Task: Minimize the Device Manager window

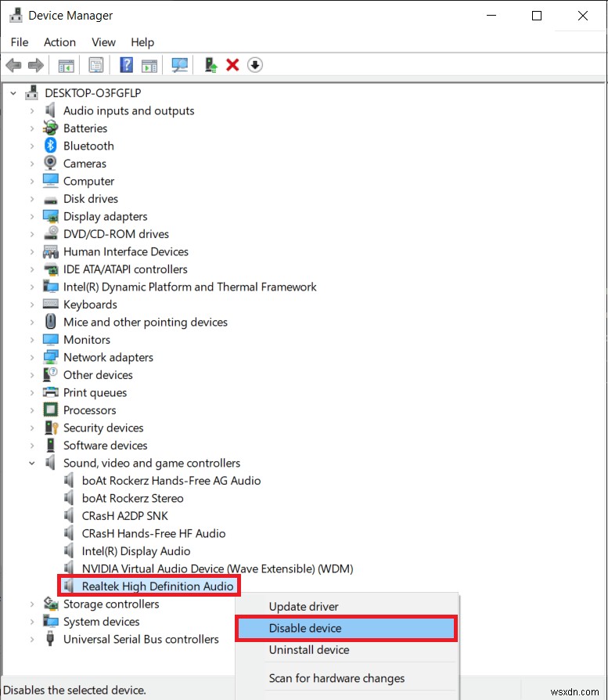Action: (x=491, y=16)
